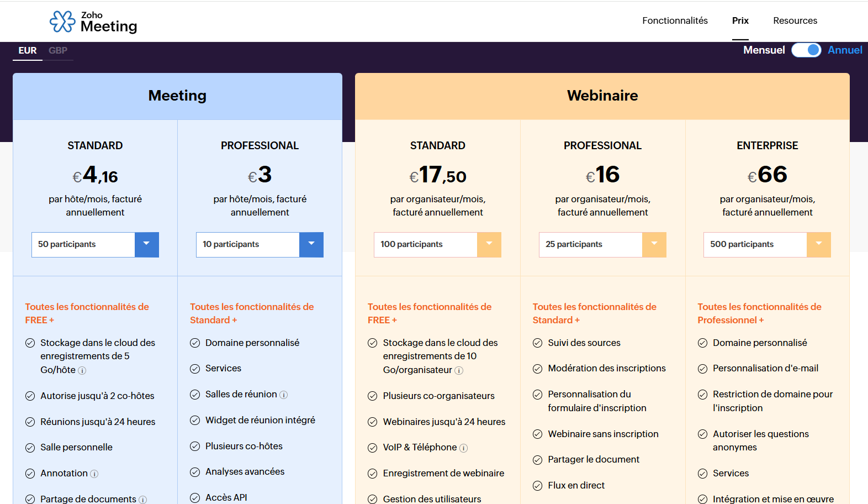Show info for Annotation feature
The image size is (868, 504).
click(x=94, y=474)
